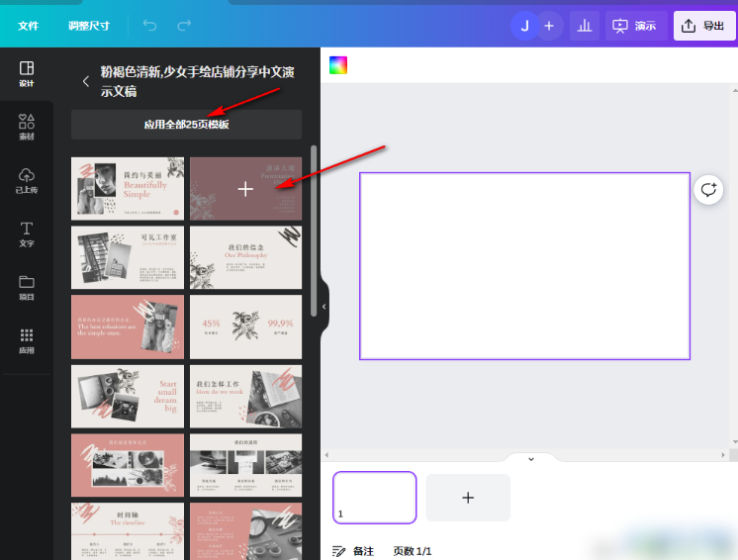Screen dimensions: 738x560
Task: Collapse the page thumbnails strip chevron
Action: [531, 459]
